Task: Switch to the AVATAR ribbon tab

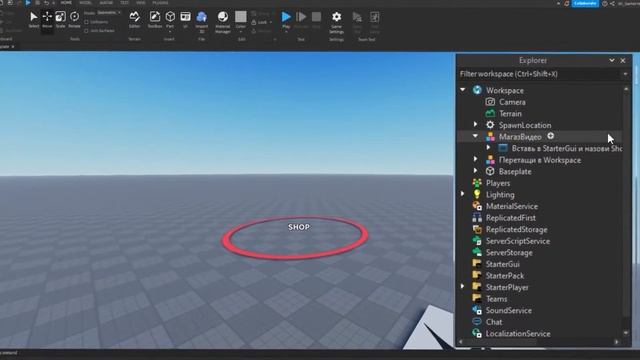Action: 106,3
